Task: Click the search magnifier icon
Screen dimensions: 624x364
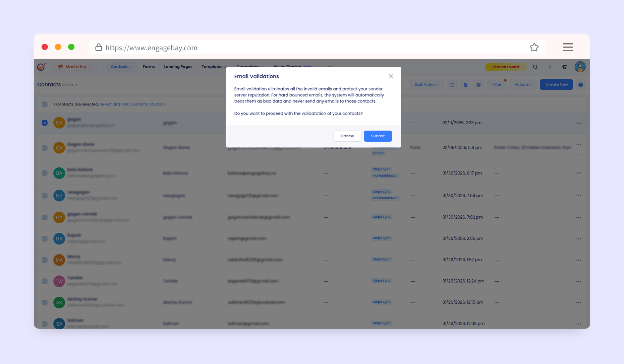Action: pos(535,67)
